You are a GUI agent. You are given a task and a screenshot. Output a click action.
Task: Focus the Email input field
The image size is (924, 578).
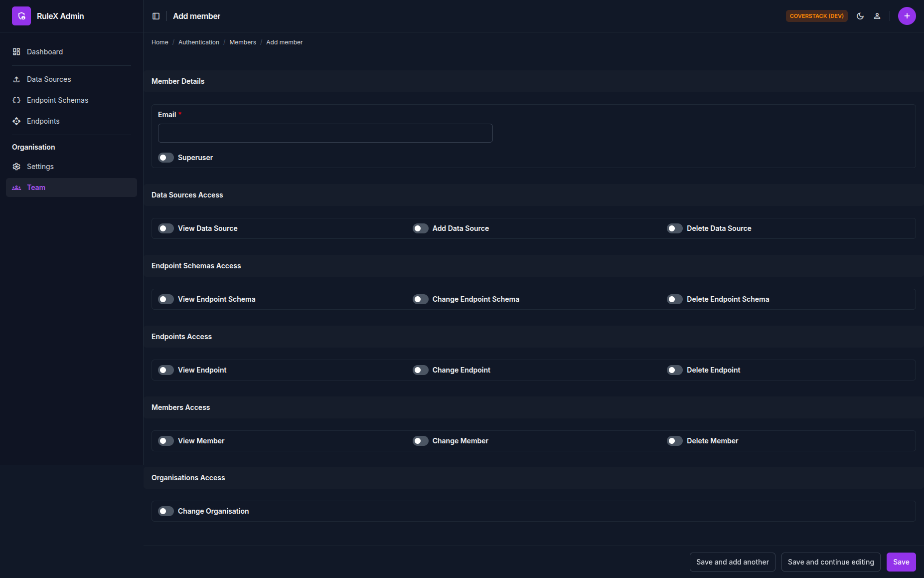pyautogui.click(x=325, y=133)
